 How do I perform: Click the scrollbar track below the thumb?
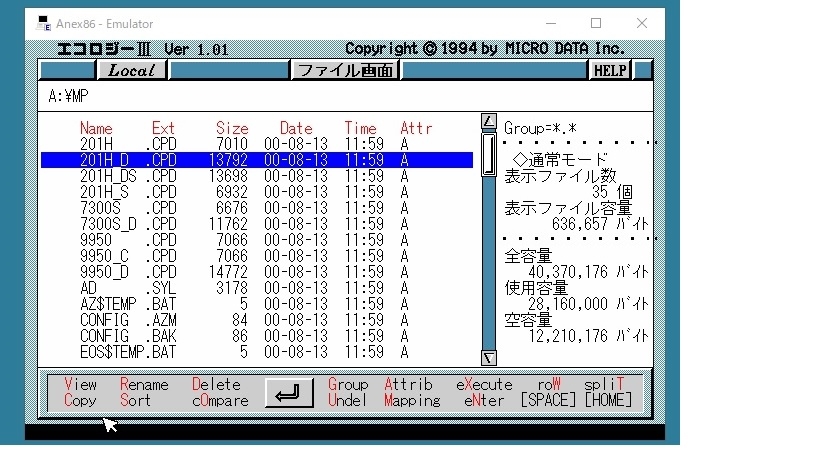pos(488,264)
